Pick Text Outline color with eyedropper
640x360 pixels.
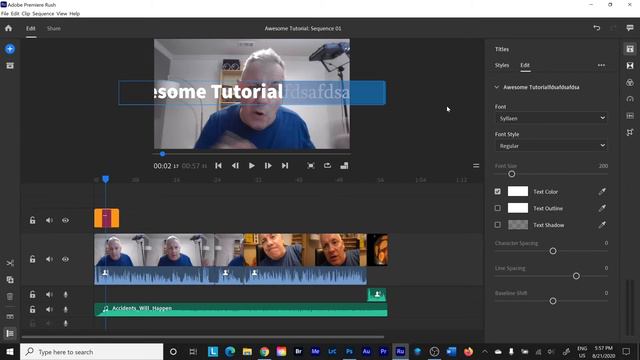(x=602, y=208)
